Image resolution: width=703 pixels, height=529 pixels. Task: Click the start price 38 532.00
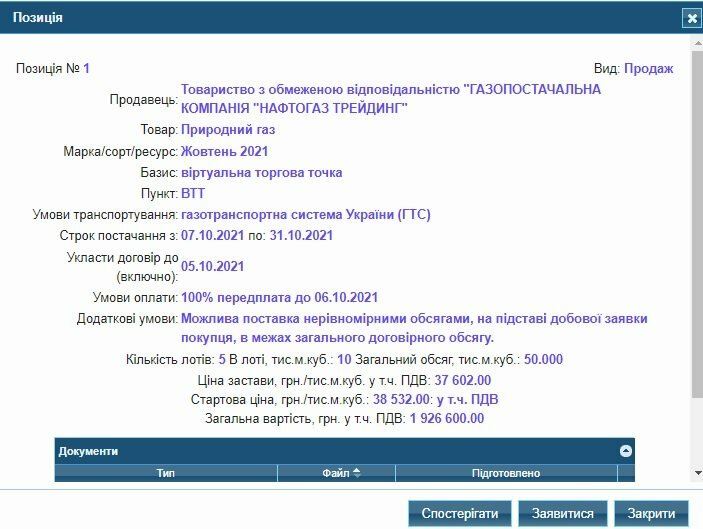401,399
